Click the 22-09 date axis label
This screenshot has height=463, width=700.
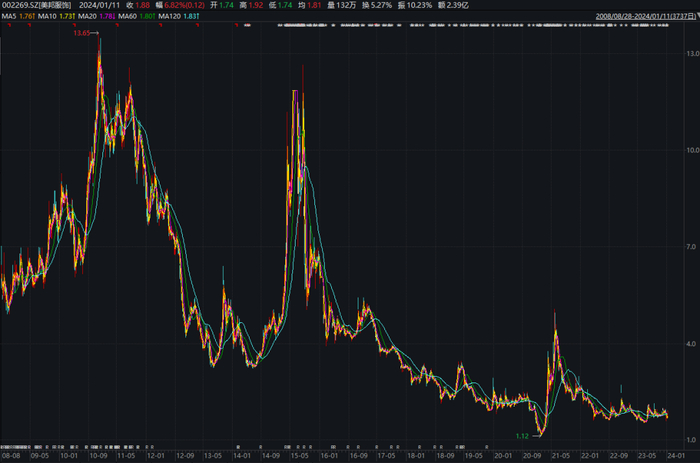[619, 456]
